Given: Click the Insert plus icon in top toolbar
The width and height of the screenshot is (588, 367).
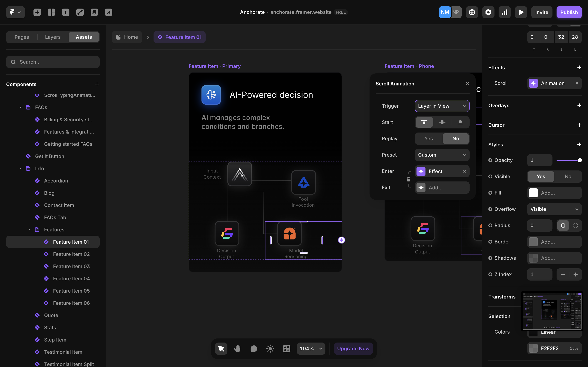Looking at the screenshot, I should tap(37, 12).
